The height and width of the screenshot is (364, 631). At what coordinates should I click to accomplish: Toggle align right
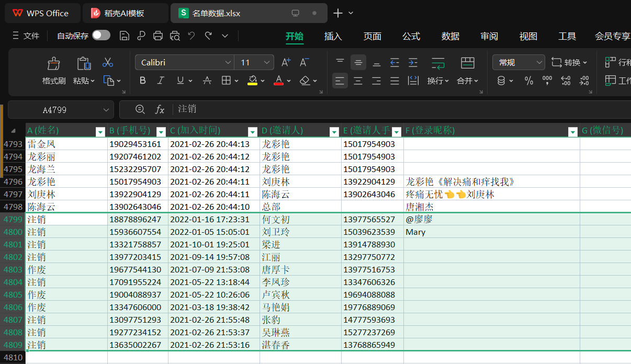pyautogui.click(x=377, y=81)
